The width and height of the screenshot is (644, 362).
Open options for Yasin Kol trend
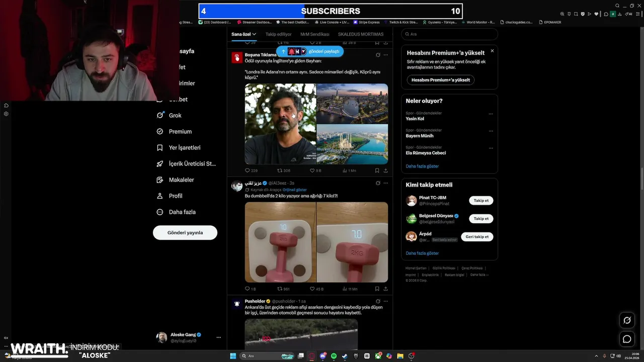point(491,114)
